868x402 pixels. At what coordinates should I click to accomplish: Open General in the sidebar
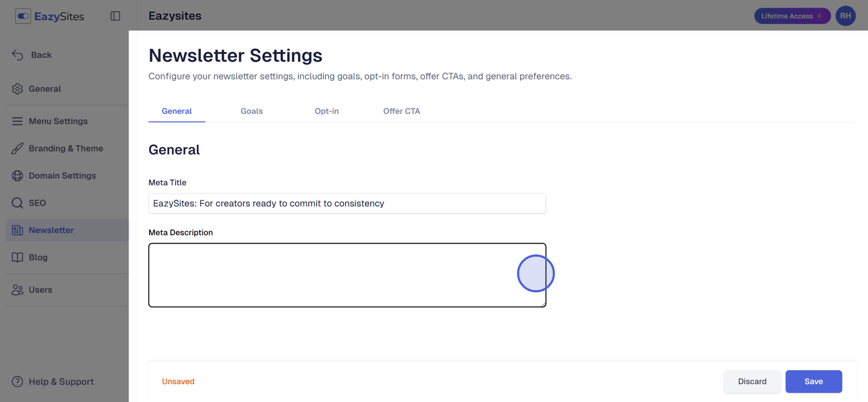(44, 89)
